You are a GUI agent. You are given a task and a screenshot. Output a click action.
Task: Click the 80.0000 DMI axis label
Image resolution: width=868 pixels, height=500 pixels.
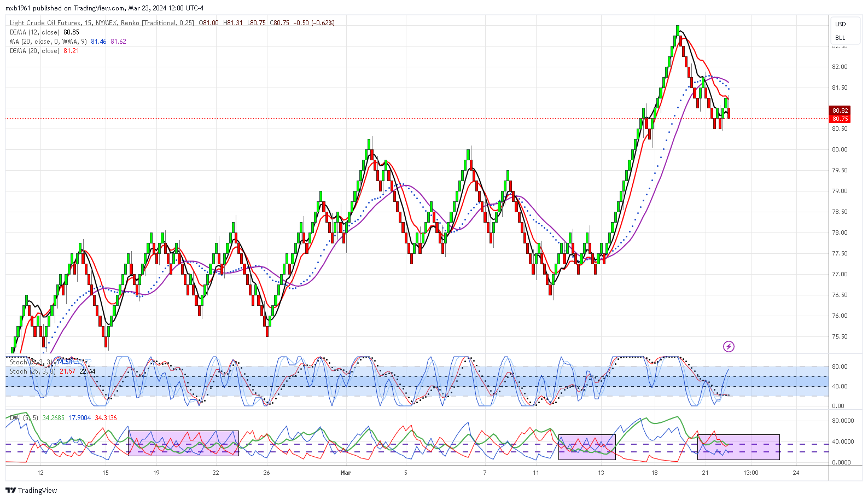click(x=843, y=421)
